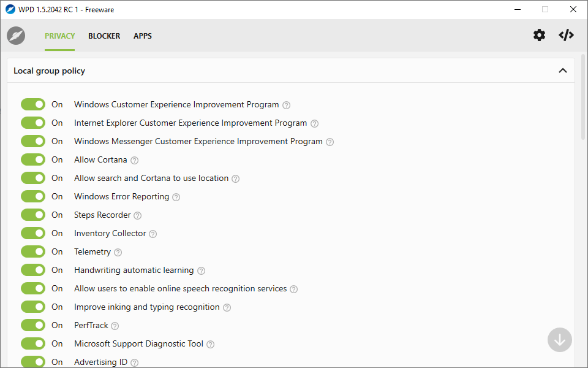Toggle Windows Customer Experience Improvement Program switch
This screenshot has height=368, width=588.
pyautogui.click(x=33, y=104)
